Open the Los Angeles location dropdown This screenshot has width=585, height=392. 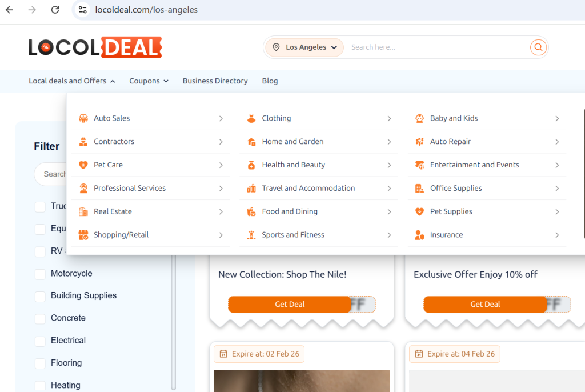point(305,47)
